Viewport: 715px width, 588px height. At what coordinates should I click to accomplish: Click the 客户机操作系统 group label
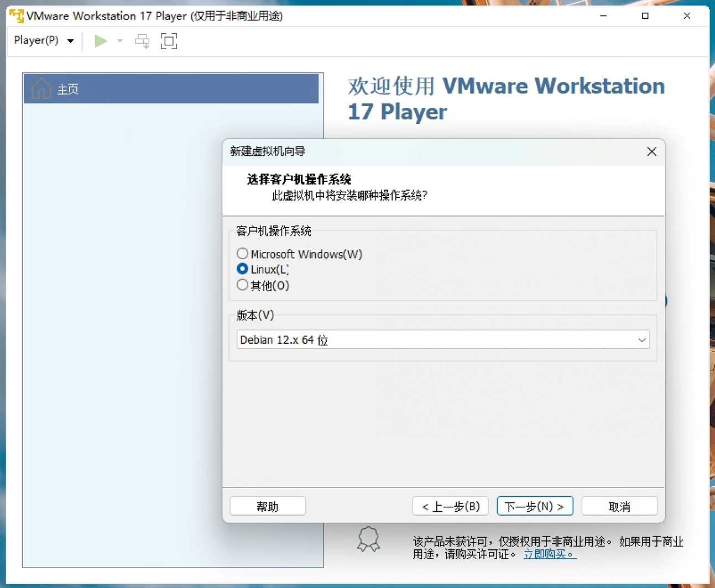pyautogui.click(x=274, y=231)
